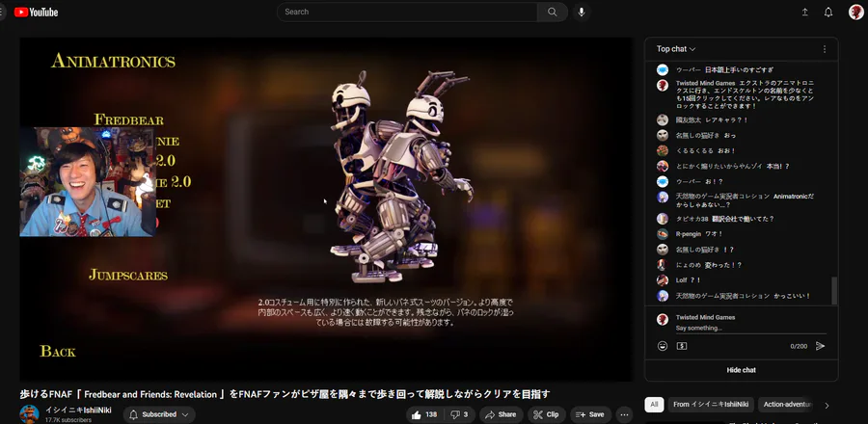Open the chat emoji picker
The width and height of the screenshot is (868, 424).
[x=662, y=346]
